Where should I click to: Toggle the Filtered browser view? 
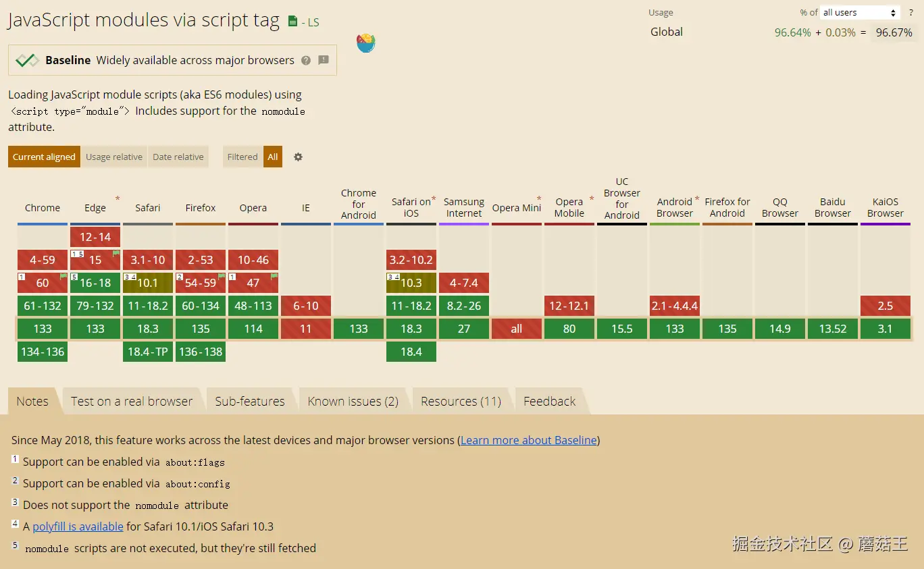pos(242,157)
